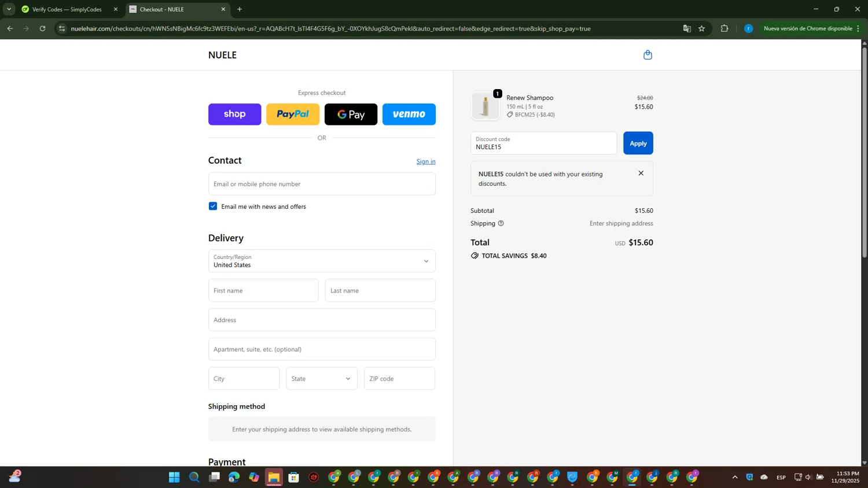The image size is (868, 488).
Task: Open clock and calendar 11:53 PM
Action: [845, 477]
